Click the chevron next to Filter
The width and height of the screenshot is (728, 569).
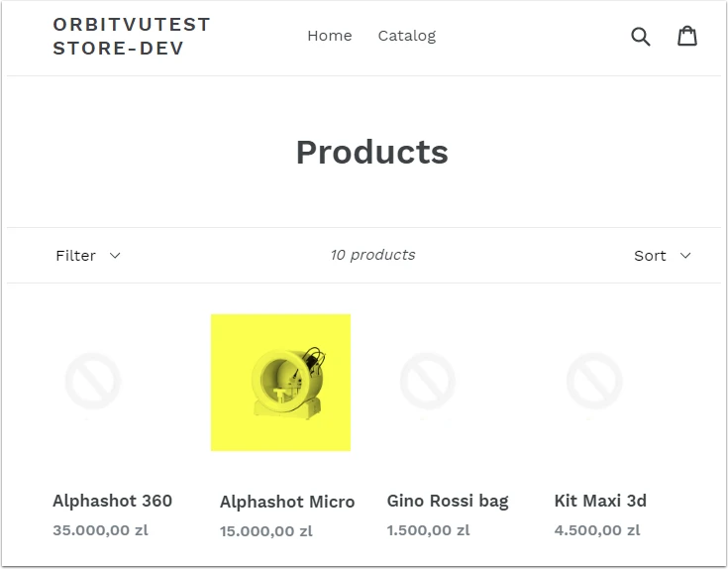pos(115,256)
